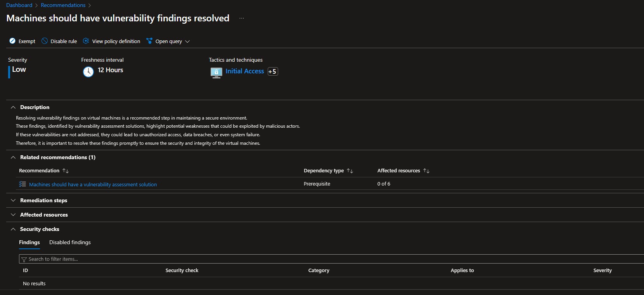644x295 pixels.
Task: Collapse the Description section
Action: [13, 107]
